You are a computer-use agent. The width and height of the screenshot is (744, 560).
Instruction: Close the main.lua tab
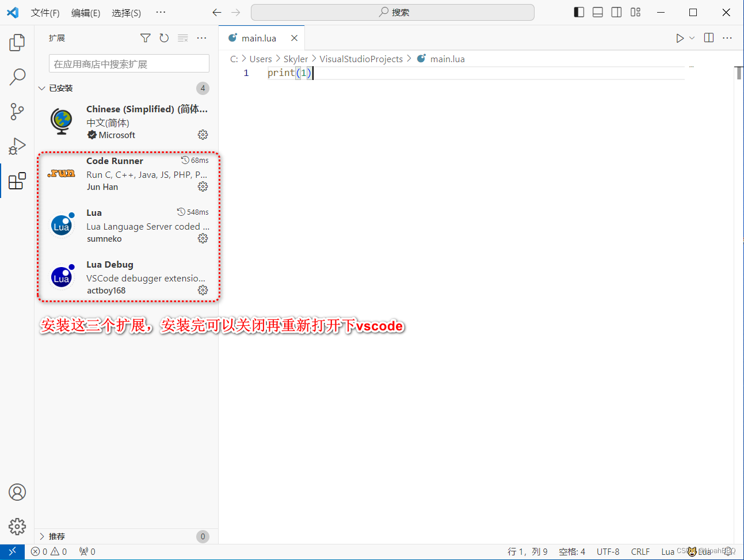coord(294,38)
